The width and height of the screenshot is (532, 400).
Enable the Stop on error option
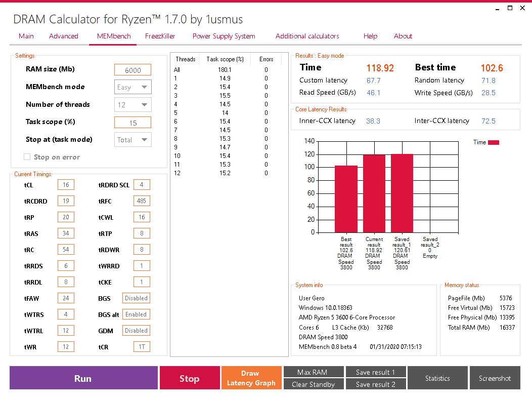point(27,157)
